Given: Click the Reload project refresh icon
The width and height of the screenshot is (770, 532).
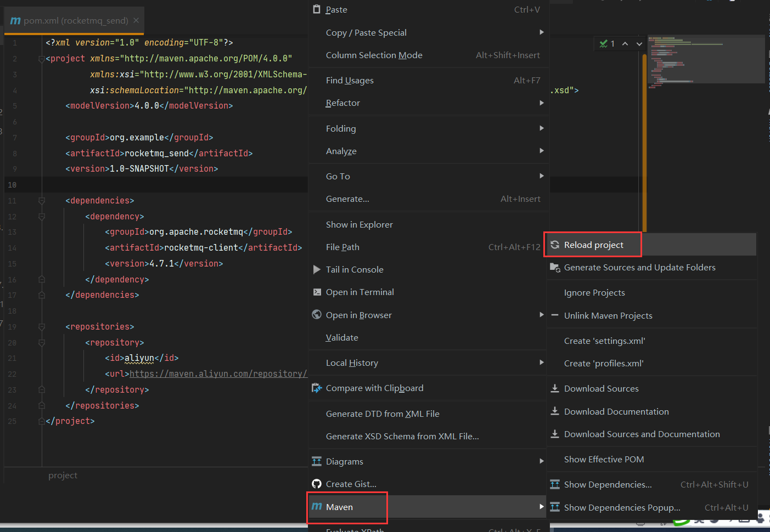Looking at the screenshot, I should (555, 245).
